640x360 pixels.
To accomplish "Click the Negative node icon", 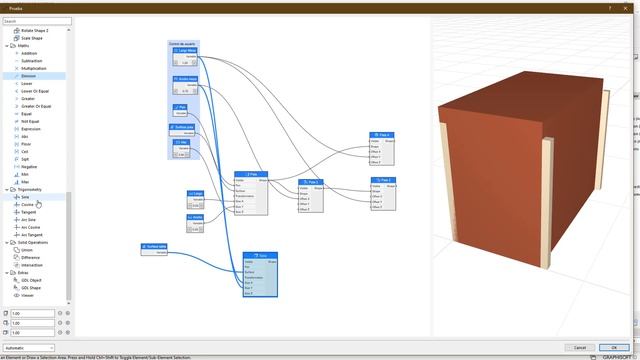I will 17,167.
